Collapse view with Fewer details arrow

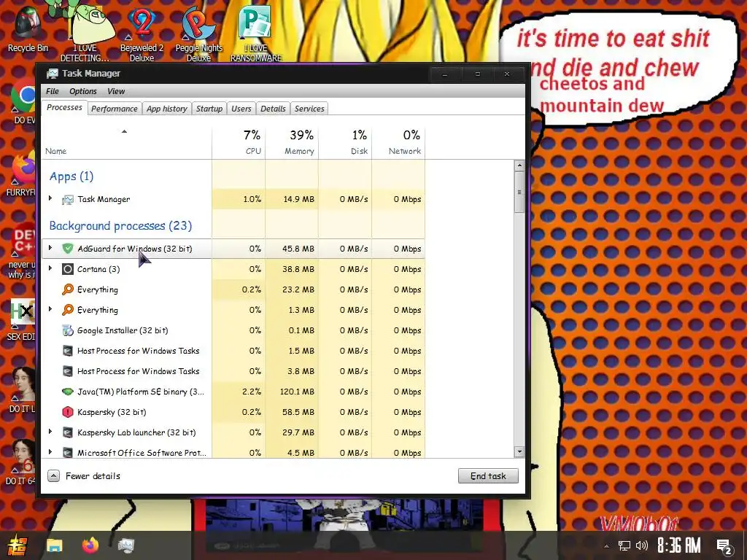(53, 475)
